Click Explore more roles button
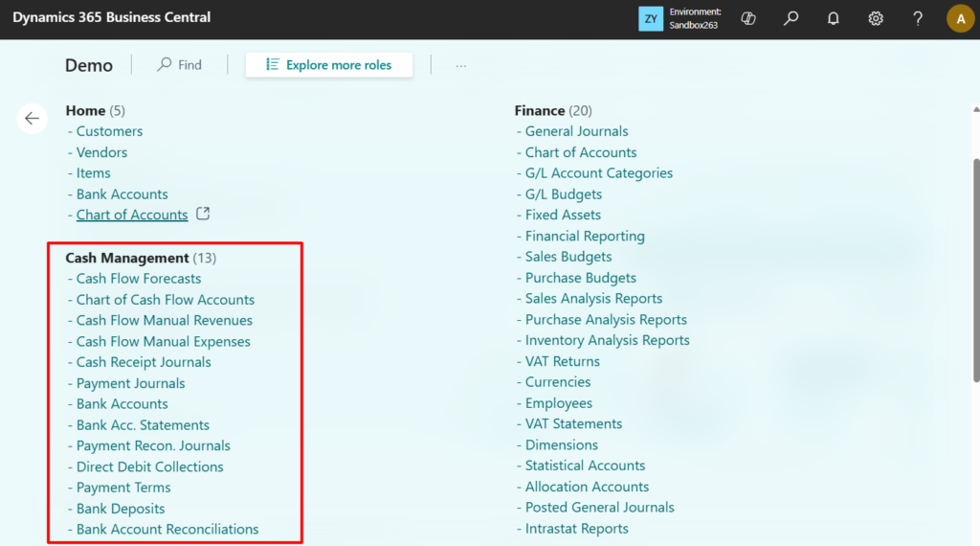The width and height of the screenshot is (980, 546). [329, 65]
